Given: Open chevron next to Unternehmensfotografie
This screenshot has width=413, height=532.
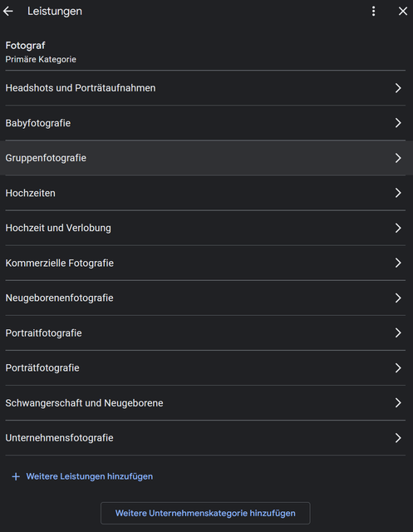Looking at the screenshot, I should click(398, 438).
